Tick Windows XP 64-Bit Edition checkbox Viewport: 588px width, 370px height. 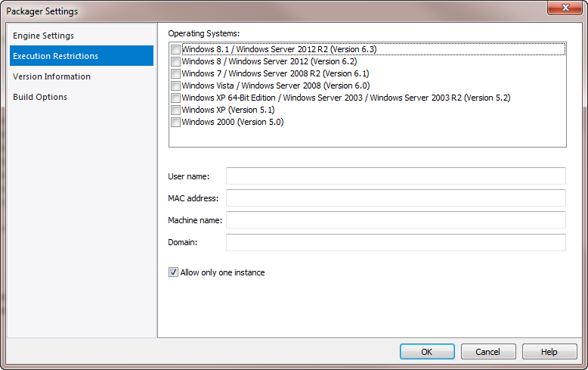click(175, 98)
